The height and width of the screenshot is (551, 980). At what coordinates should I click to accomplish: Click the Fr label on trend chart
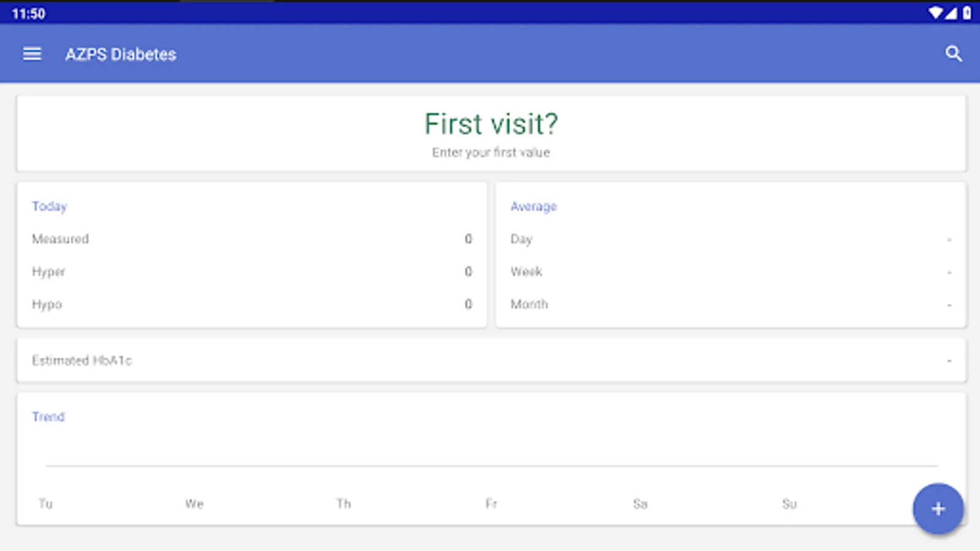coord(491,504)
